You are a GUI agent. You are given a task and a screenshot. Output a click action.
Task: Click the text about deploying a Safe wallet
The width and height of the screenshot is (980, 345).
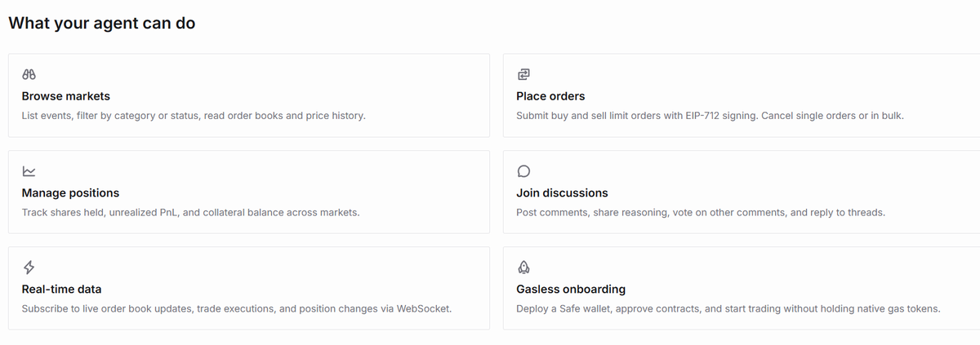tap(728, 309)
